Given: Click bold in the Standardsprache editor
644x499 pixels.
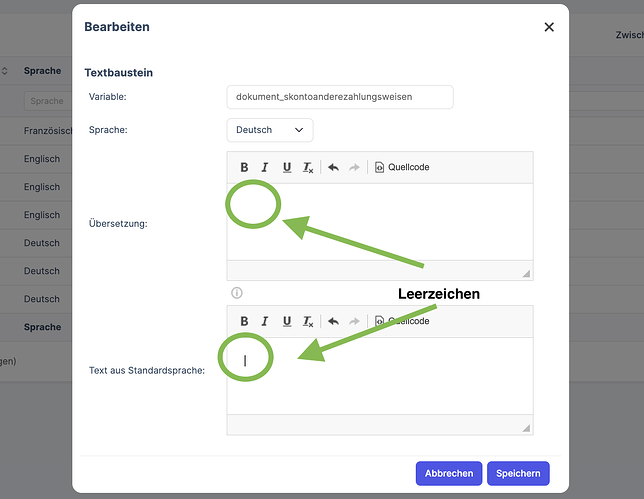Looking at the screenshot, I should [x=244, y=321].
